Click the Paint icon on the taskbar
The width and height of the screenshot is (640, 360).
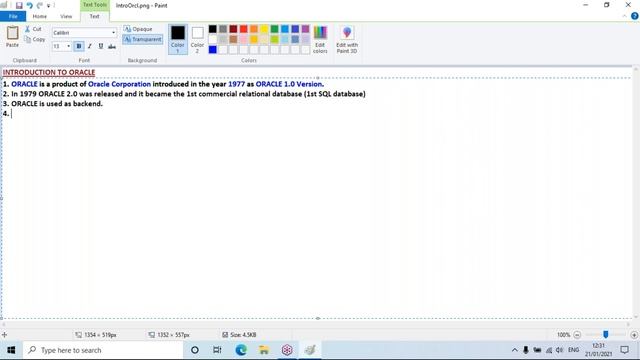pos(310,350)
